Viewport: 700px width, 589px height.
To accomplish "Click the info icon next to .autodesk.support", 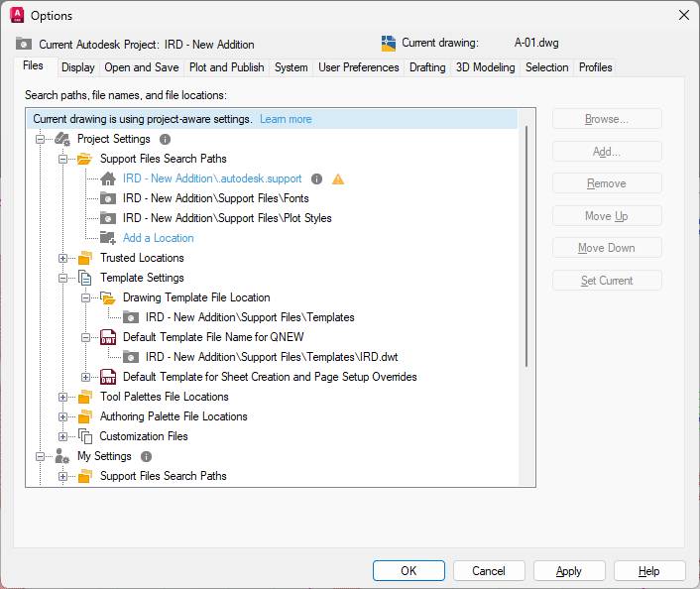I will pyautogui.click(x=316, y=179).
